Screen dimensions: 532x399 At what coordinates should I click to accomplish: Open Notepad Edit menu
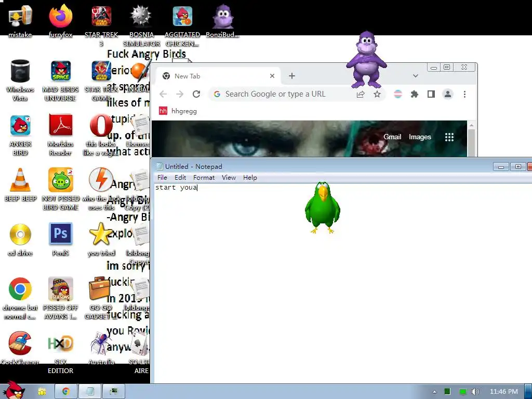pyautogui.click(x=180, y=178)
